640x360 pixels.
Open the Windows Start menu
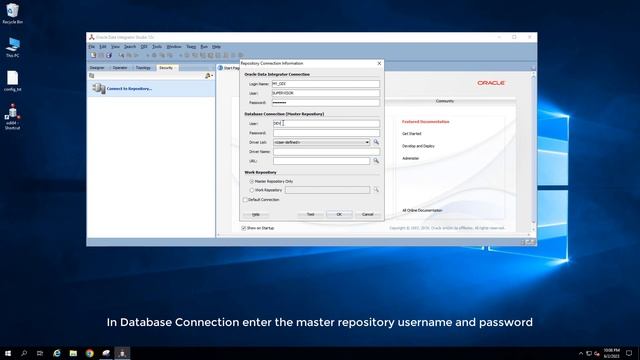pyautogui.click(x=8, y=353)
